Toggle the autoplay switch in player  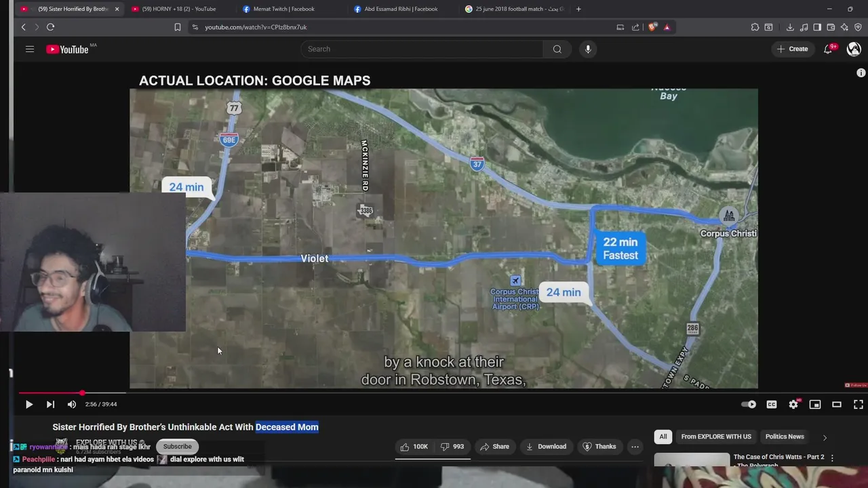pos(749,404)
